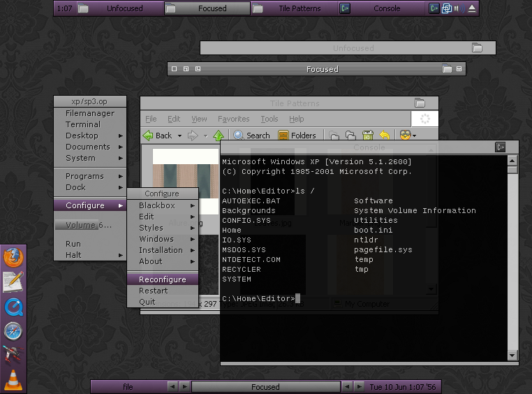Click the folder icon on Unfocused titlebar
Image resolution: width=532 pixels, height=394 pixels.
pos(477,48)
